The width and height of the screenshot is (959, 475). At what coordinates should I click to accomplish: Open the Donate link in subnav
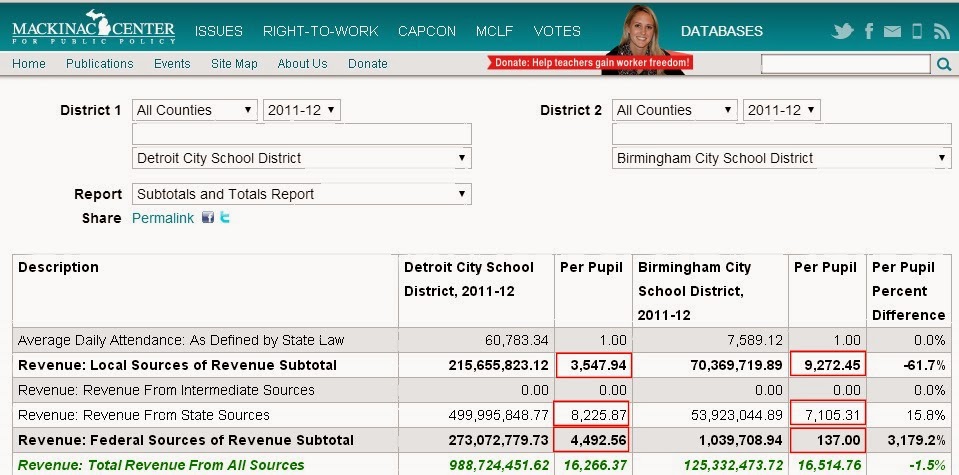pos(368,64)
